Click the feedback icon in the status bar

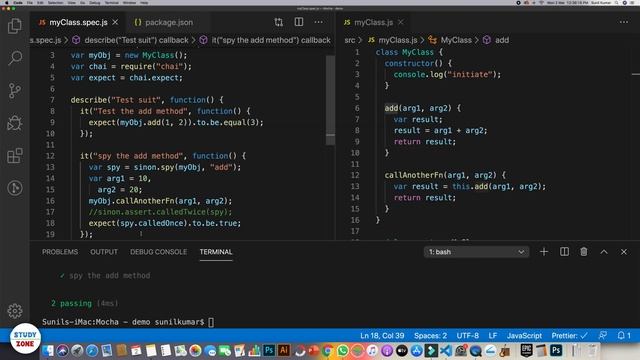(602, 336)
